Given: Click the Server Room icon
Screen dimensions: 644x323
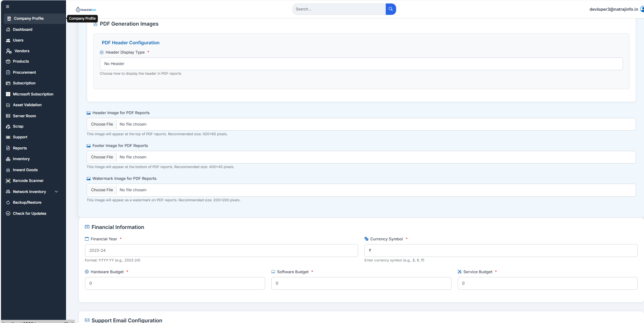Looking at the screenshot, I should [8, 116].
